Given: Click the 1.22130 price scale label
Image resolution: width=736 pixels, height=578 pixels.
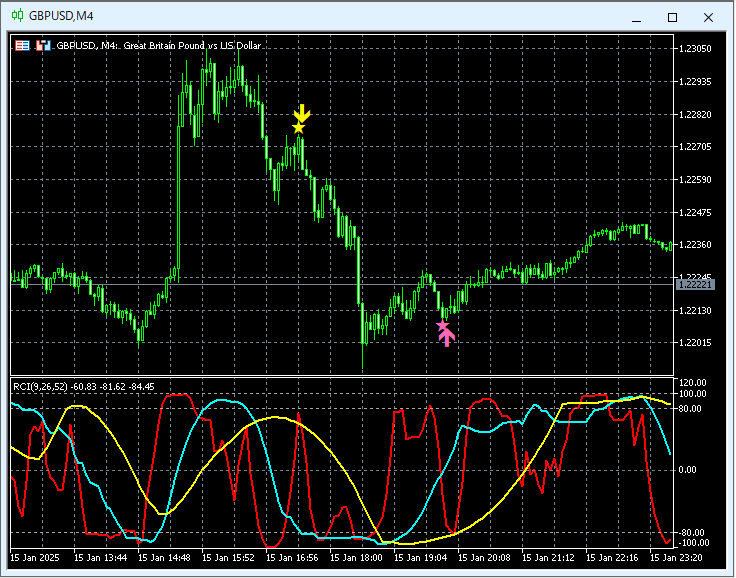Looking at the screenshot, I should [x=695, y=310].
